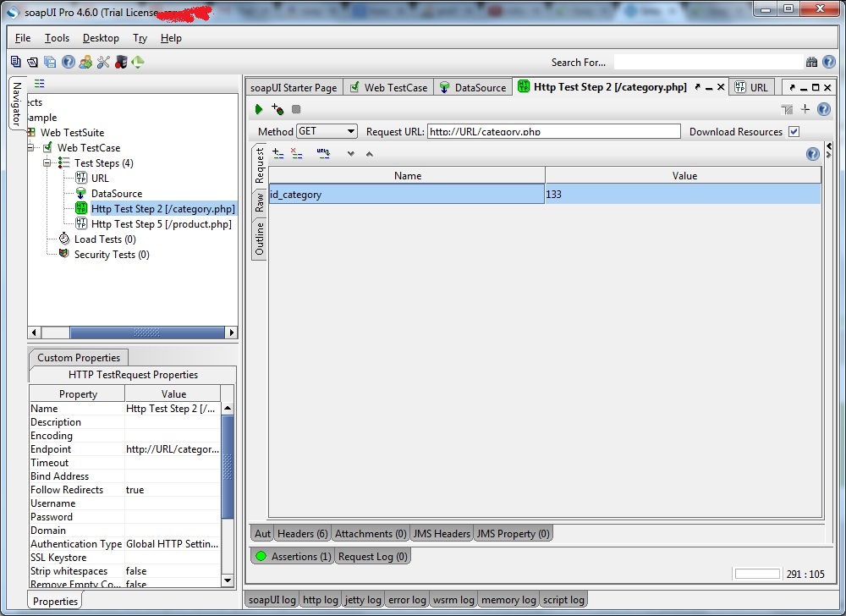The height and width of the screenshot is (616, 846).
Task: Move selected parameter down
Action: point(351,154)
